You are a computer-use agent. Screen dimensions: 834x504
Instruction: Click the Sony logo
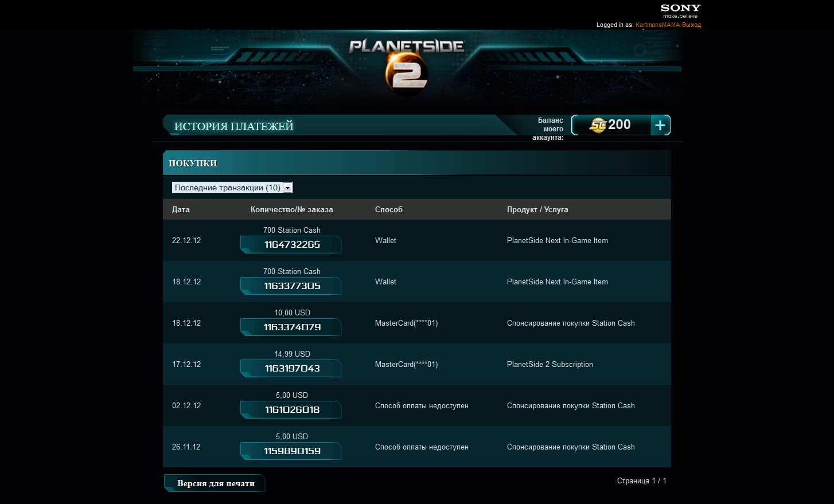(x=680, y=10)
